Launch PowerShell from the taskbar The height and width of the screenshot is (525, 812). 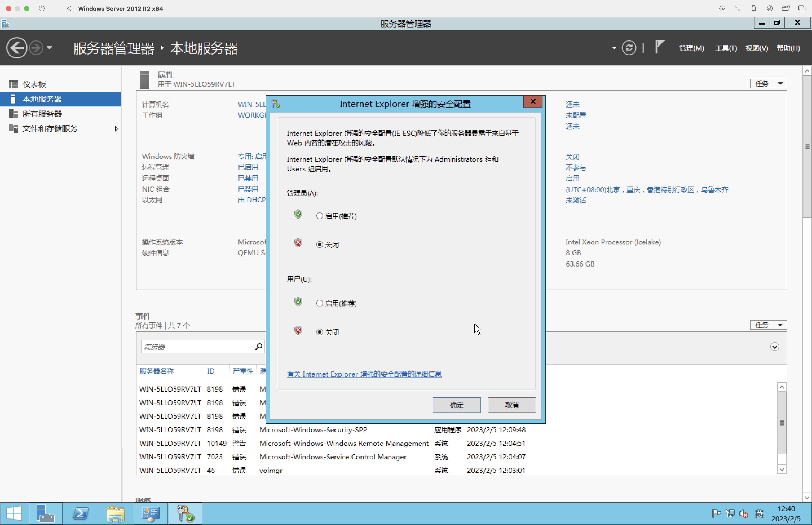81,513
